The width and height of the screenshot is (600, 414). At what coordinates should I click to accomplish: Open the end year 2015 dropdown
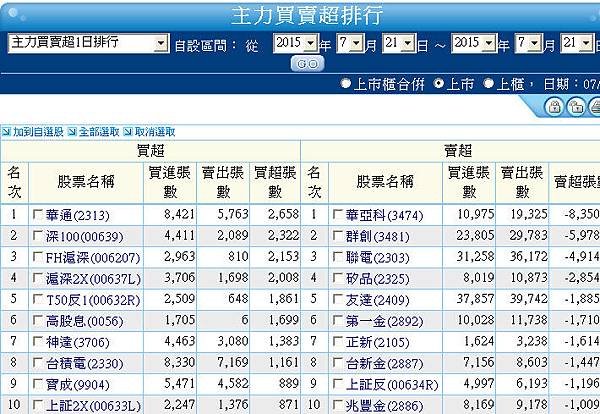click(474, 43)
